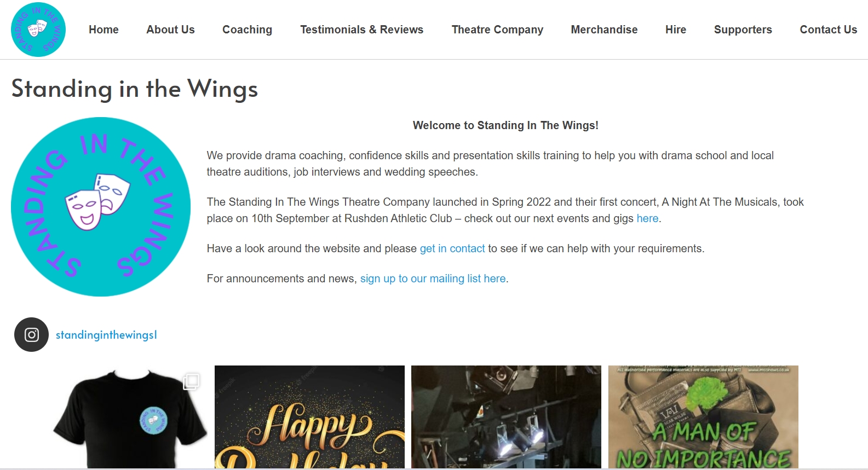868x470 pixels.
Task: Select Hire in navigation bar
Action: click(x=676, y=30)
